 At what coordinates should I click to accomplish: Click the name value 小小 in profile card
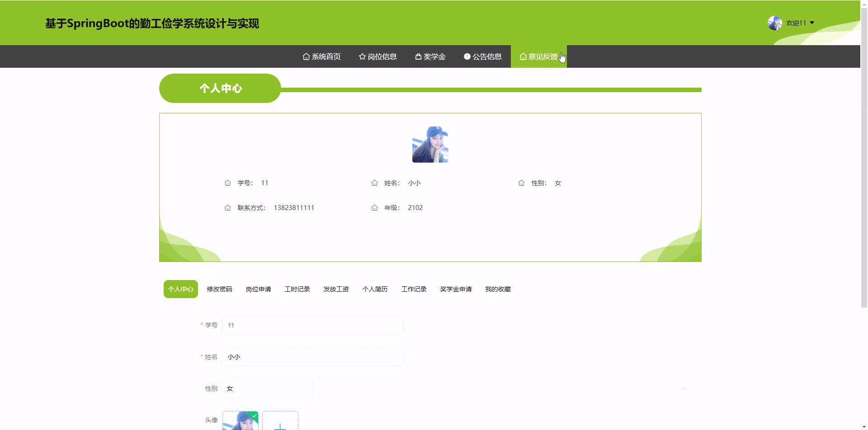[x=414, y=183]
